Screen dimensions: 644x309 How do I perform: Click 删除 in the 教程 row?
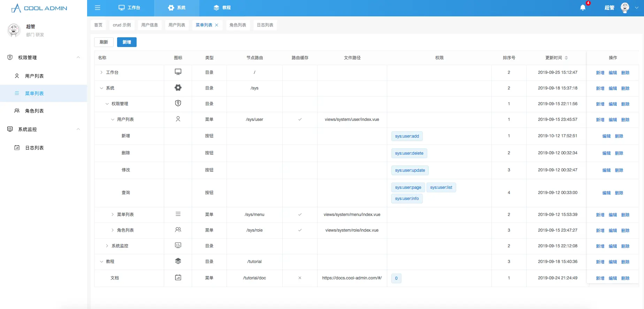point(625,262)
